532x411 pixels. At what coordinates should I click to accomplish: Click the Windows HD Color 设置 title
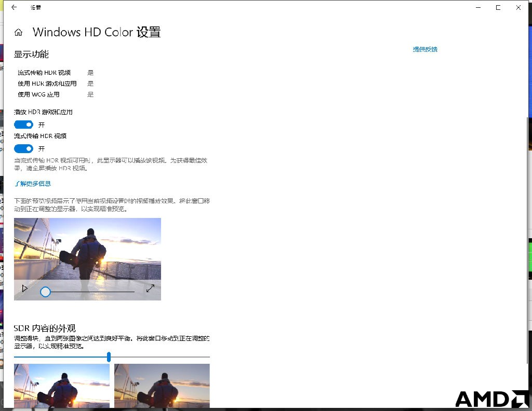click(x=97, y=32)
